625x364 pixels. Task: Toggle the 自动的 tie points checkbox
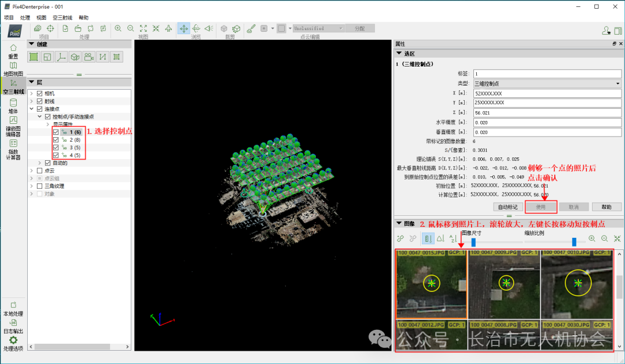point(48,163)
